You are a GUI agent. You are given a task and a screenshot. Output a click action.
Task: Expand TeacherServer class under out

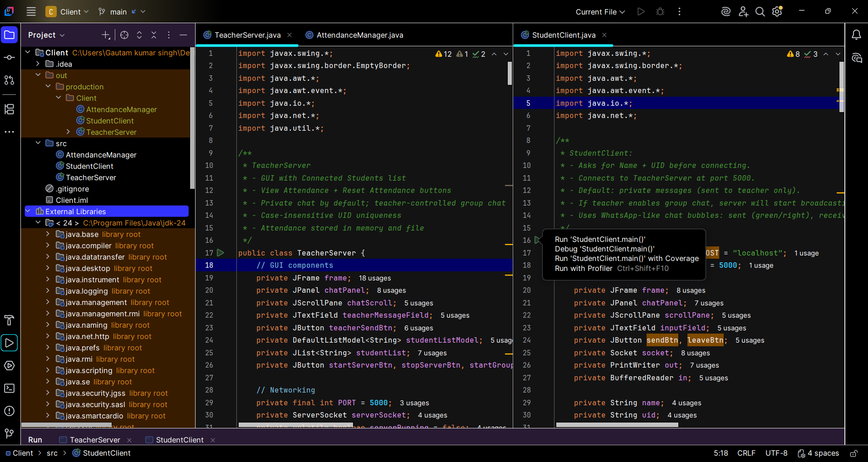68,132
